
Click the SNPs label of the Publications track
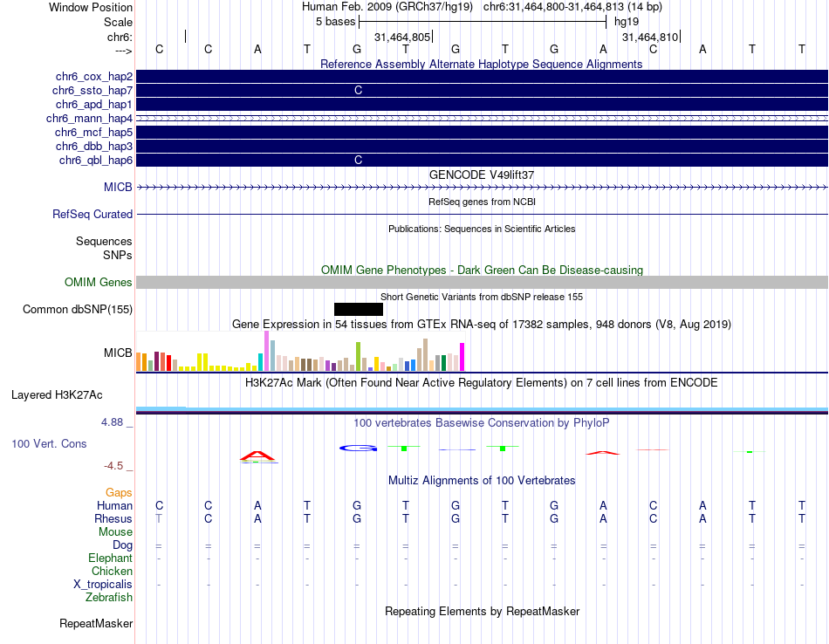click(x=118, y=256)
